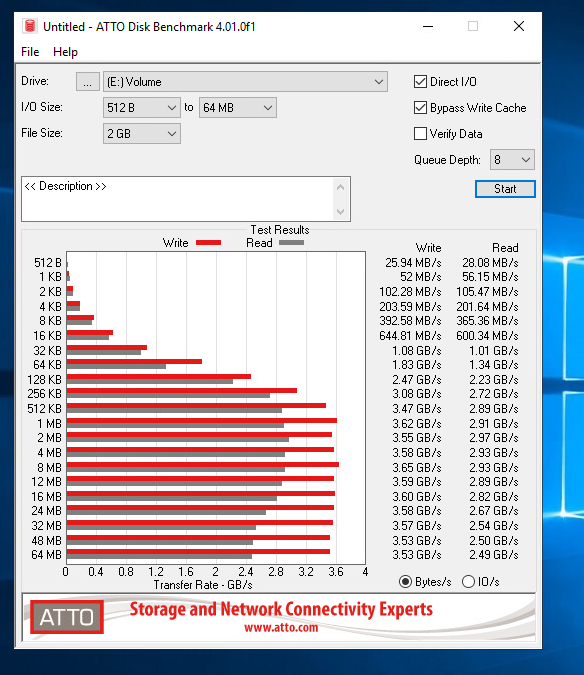Click the description box up scroll arrow
This screenshot has height=675, width=584.
[340, 187]
